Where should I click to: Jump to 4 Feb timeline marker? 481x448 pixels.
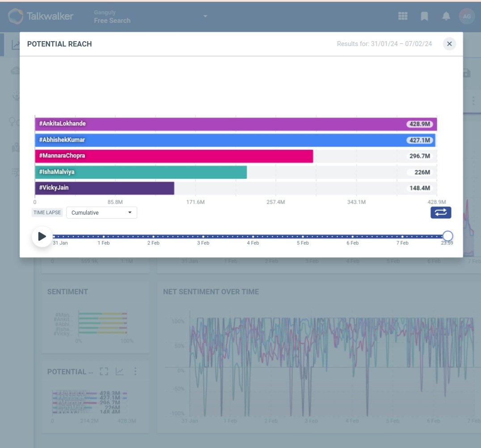point(253,237)
